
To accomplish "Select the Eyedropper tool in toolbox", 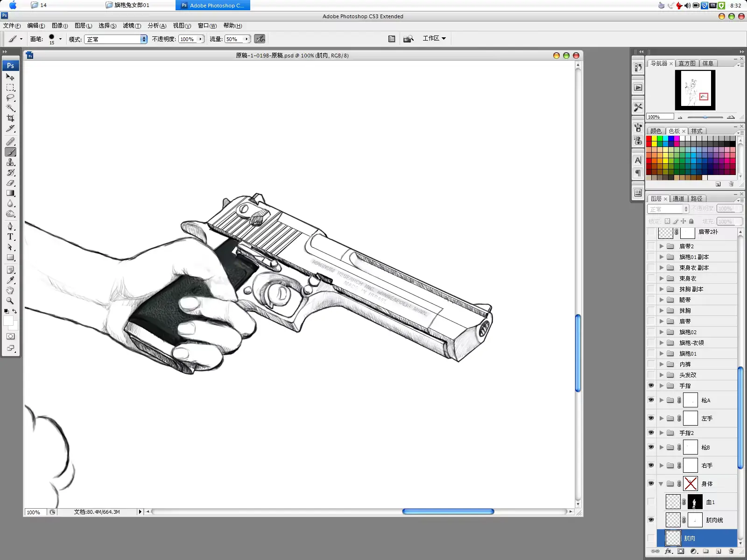I will [x=10, y=280].
